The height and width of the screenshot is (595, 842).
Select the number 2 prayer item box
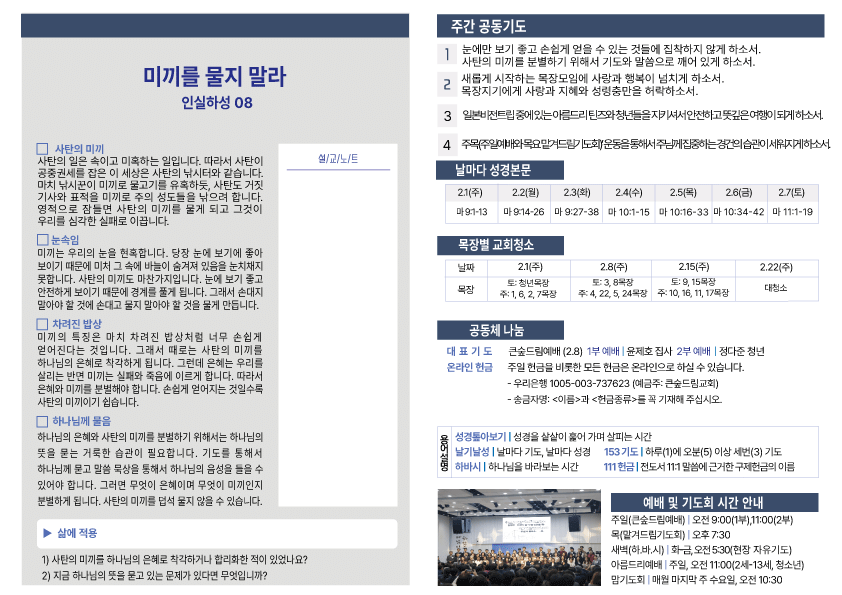point(447,84)
